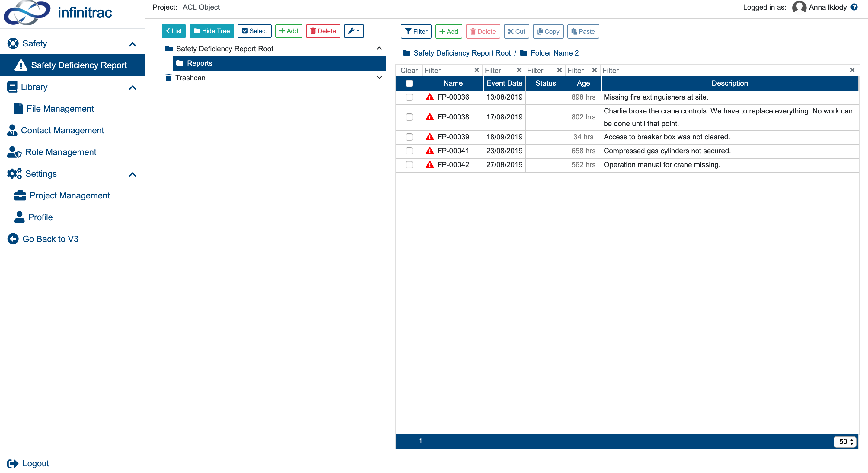This screenshot has height=473, width=868.
Task: Check the box for FP-00041
Action: [x=409, y=151]
